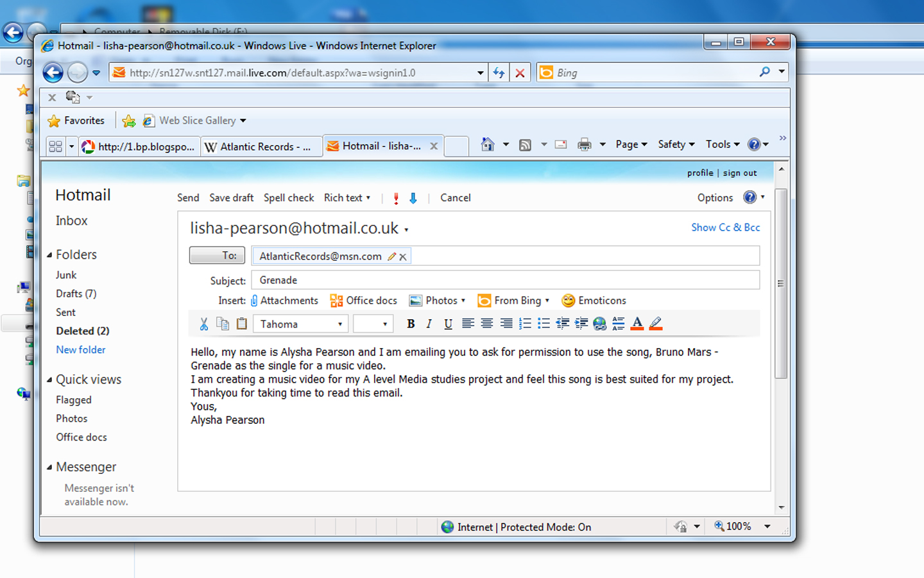Edit the AtlanticRecords@msn.com recipient with pencil icon
Viewport: 924px width, 578px height.
(391, 256)
